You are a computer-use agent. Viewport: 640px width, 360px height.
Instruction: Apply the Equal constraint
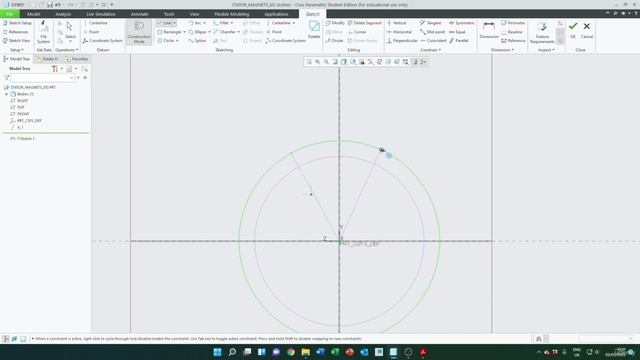point(457,32)
